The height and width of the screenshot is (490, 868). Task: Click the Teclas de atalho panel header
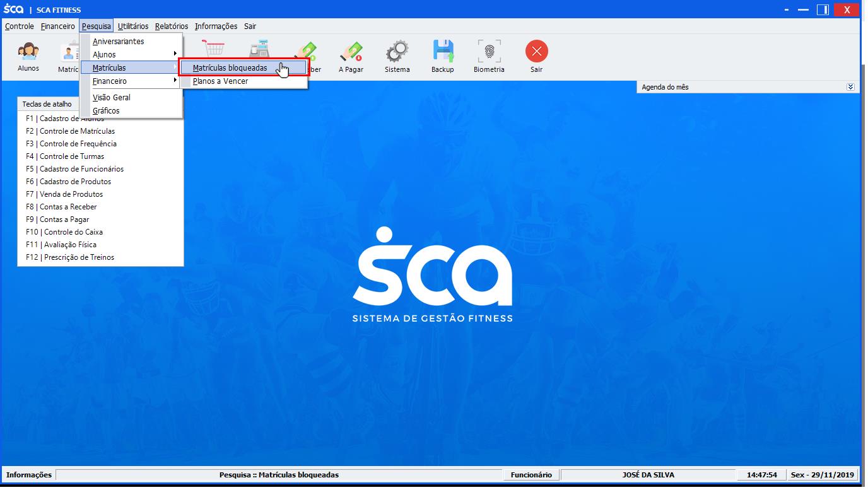pyautogui.click(x=47, y=104)
